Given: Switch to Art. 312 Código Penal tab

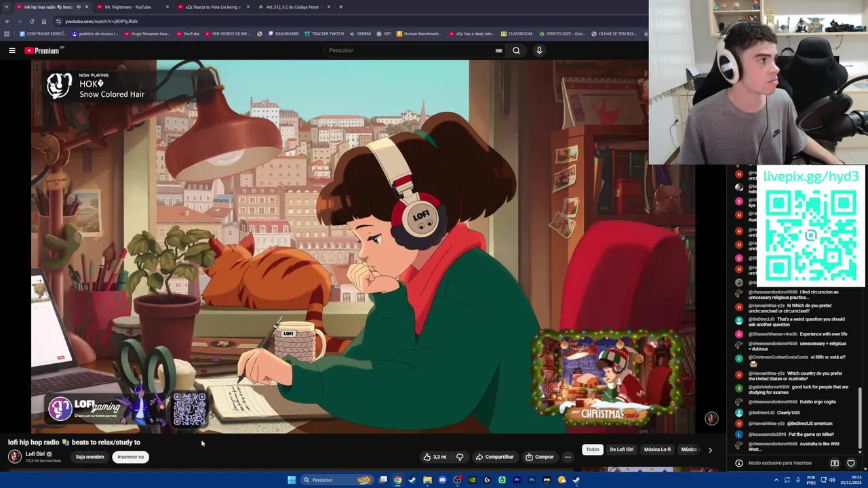Looking at the screenshot, I should [x=294, y=7].
